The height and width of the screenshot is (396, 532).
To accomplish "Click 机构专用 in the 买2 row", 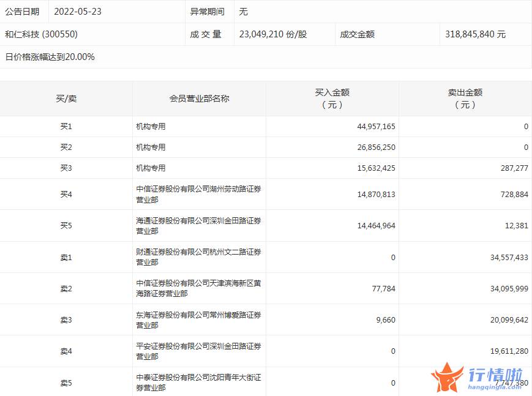I will tap(151, 148).
